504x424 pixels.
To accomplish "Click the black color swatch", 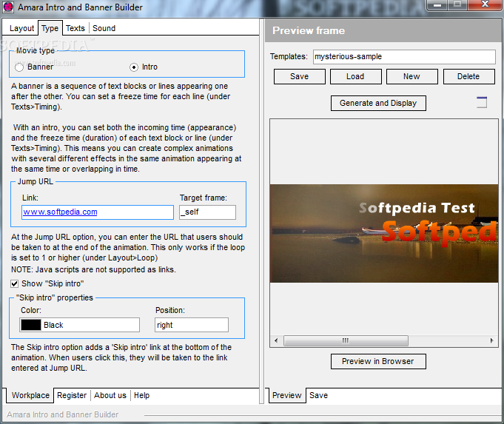I will (x=31, y=325).
